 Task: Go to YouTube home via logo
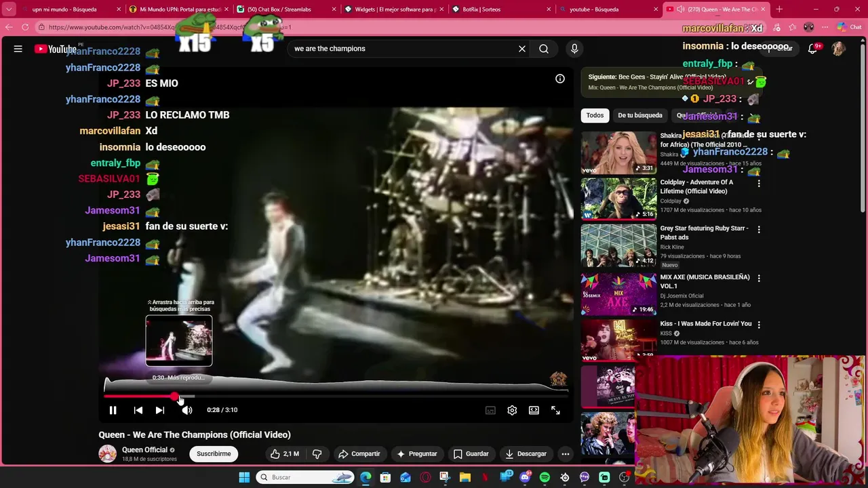tap(56, 49)
